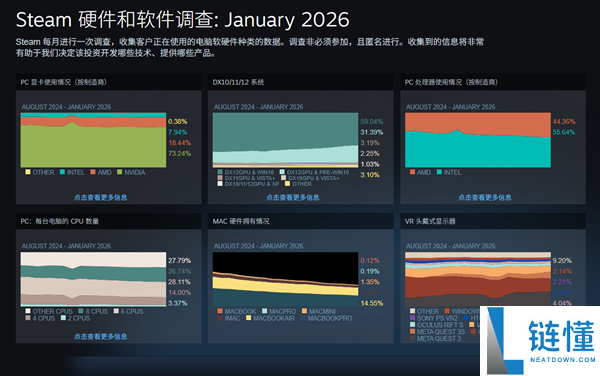Click the 27.79% value in CPU count panel
This screenshot has width=600, height=376.
179,261
